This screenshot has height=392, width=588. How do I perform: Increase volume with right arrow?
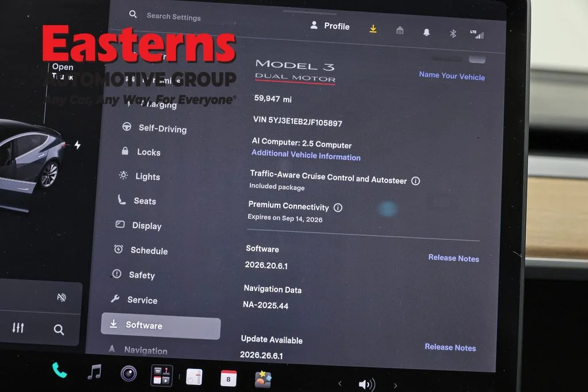tap(395, 385)
